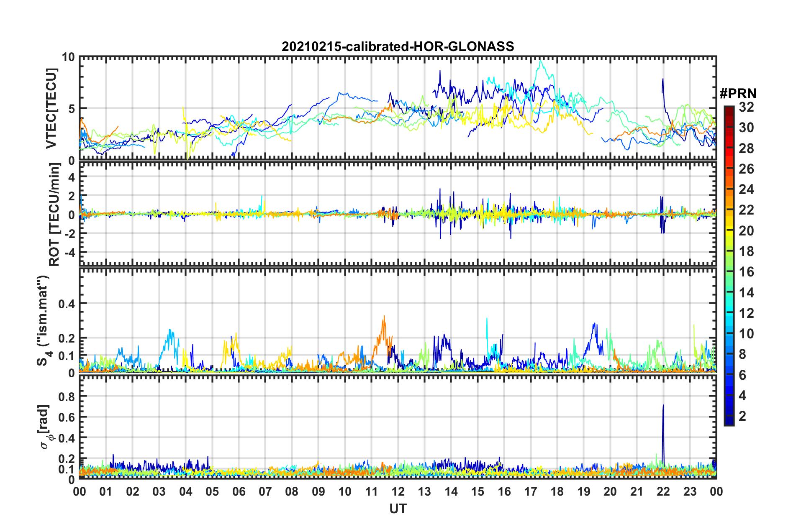
Task: Click VTEC y-axis tick label 10
Action: pos(68,57)
